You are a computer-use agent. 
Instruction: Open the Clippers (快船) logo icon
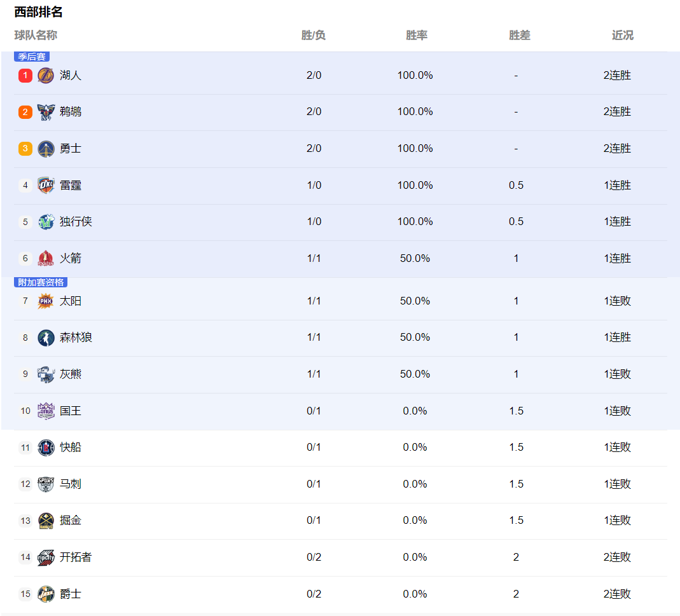coord(46,448)
